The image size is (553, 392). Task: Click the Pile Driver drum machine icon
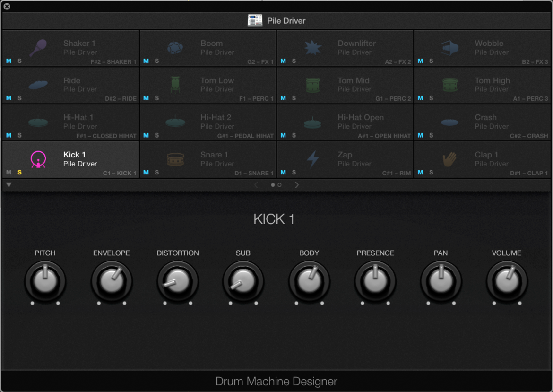(255, 20)
